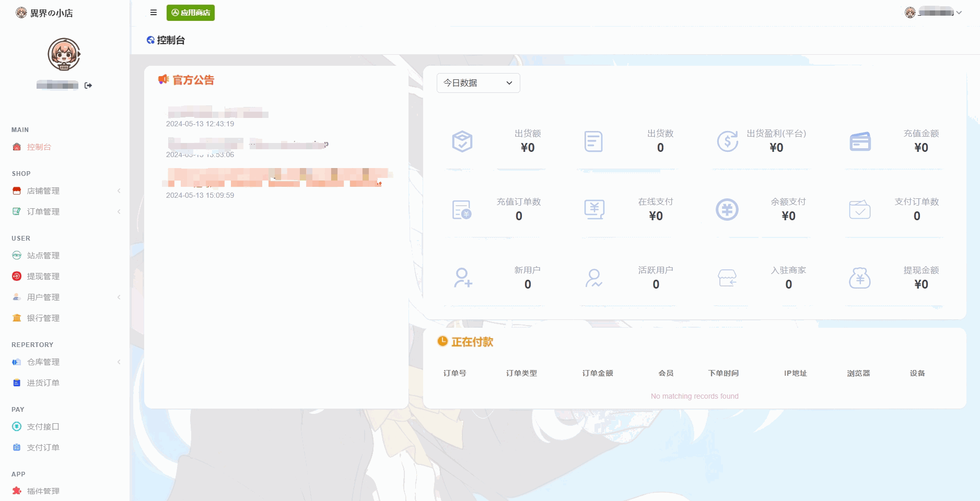Click the 提现金额 money bag icon

[860, 278]
